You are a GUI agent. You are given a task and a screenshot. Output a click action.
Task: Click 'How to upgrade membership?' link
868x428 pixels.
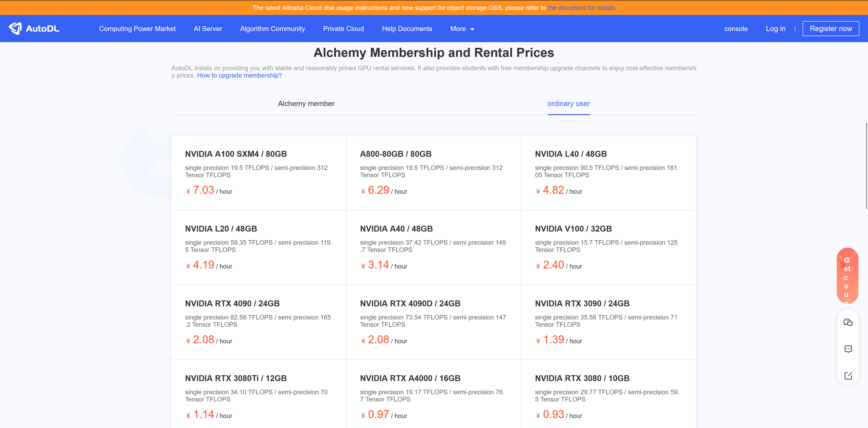[239, 75]
